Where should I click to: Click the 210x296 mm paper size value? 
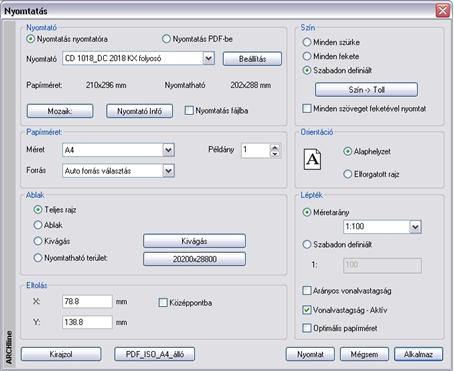106,85
